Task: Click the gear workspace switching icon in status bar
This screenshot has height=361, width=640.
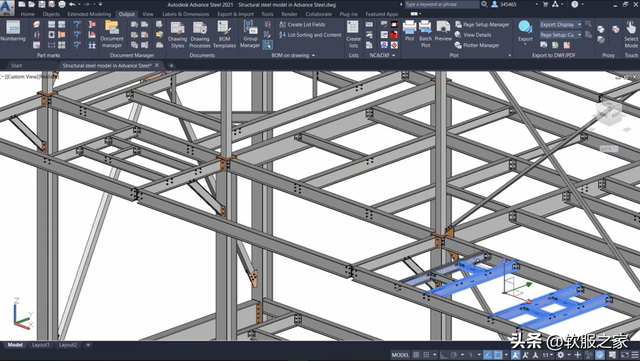Action: point(560,354)
